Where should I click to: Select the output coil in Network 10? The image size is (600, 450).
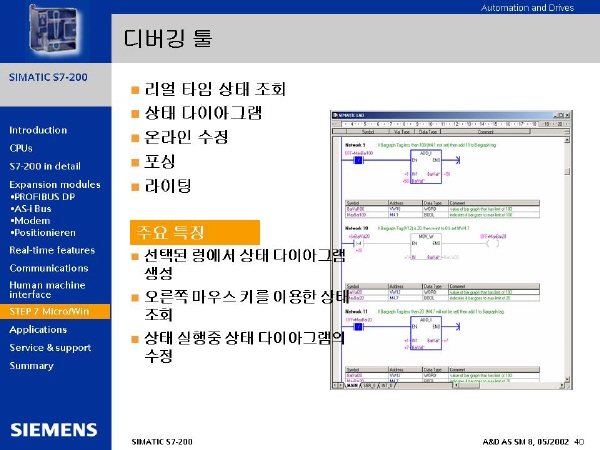pos(493,243)
